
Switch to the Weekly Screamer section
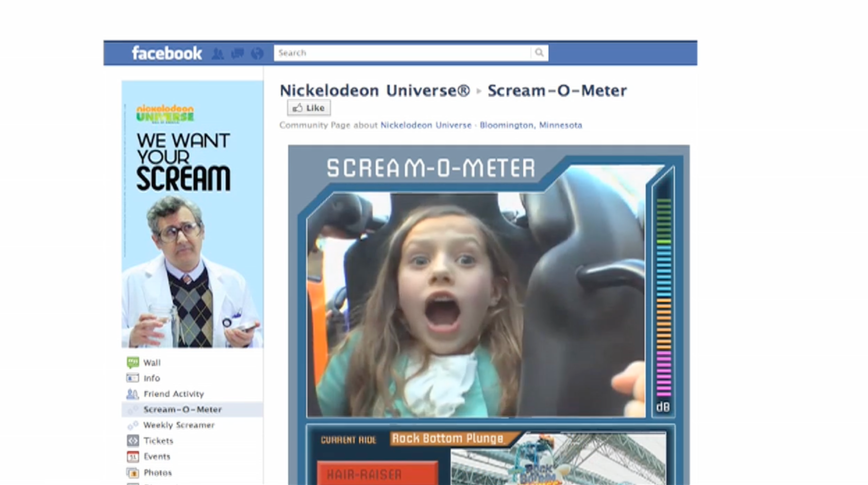click(x=178, y=425)
